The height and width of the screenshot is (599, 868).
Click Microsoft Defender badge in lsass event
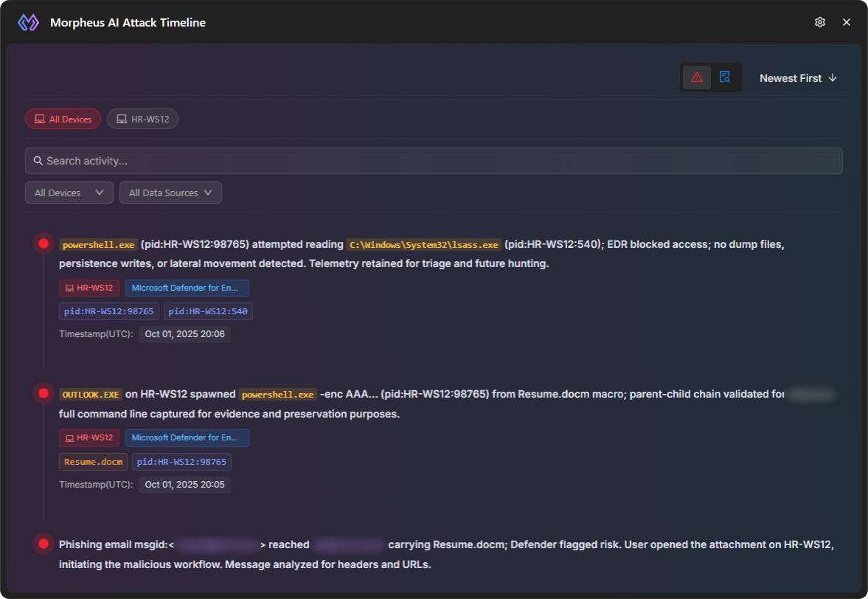(x=187, y=288)
